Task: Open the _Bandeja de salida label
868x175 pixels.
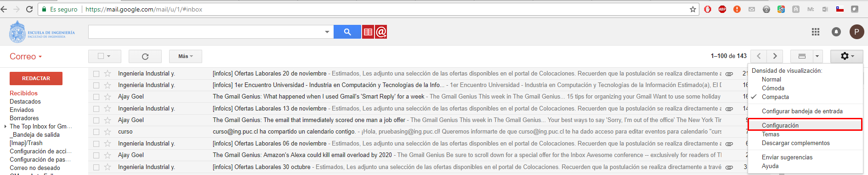Action: click(35, 134)
